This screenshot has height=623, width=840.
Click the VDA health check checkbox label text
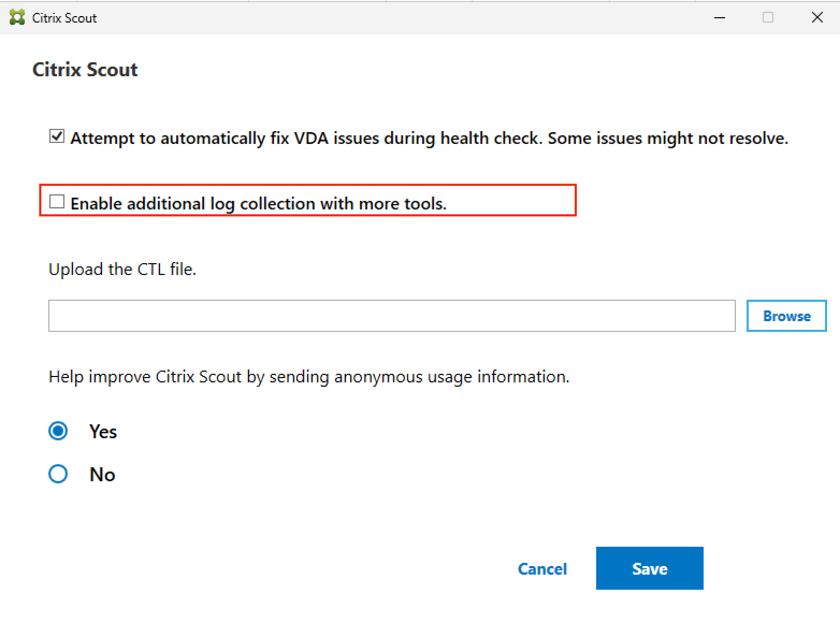[x=429, y=137]
